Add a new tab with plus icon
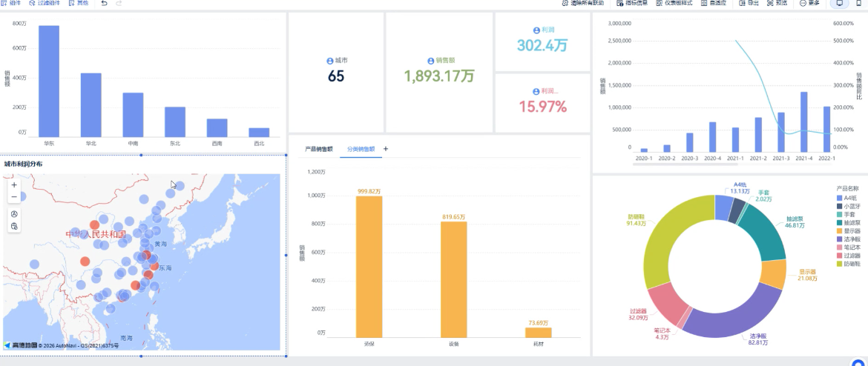 pos(386,149)
